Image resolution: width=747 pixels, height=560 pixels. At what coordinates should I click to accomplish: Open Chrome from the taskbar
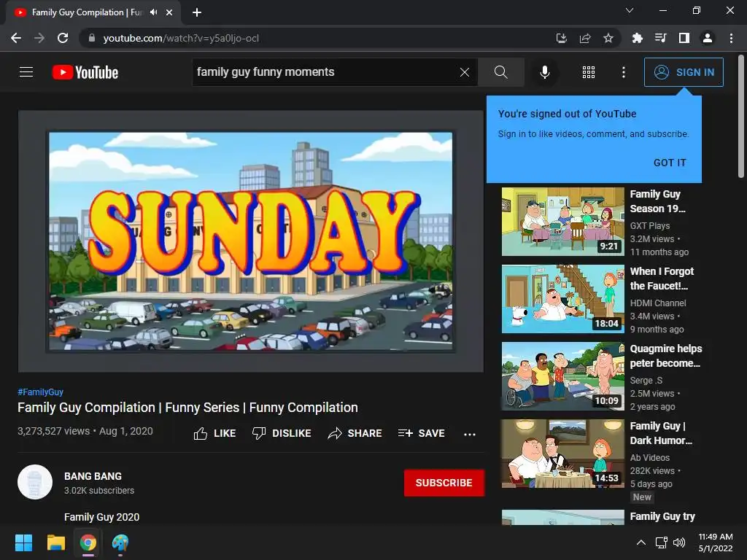click(88, 542)
